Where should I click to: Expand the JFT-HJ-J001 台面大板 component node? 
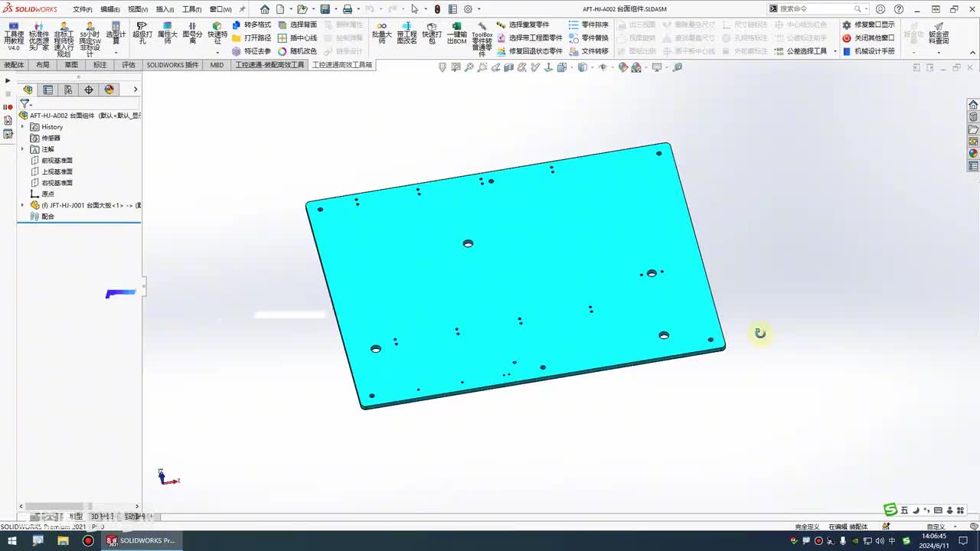22,205
